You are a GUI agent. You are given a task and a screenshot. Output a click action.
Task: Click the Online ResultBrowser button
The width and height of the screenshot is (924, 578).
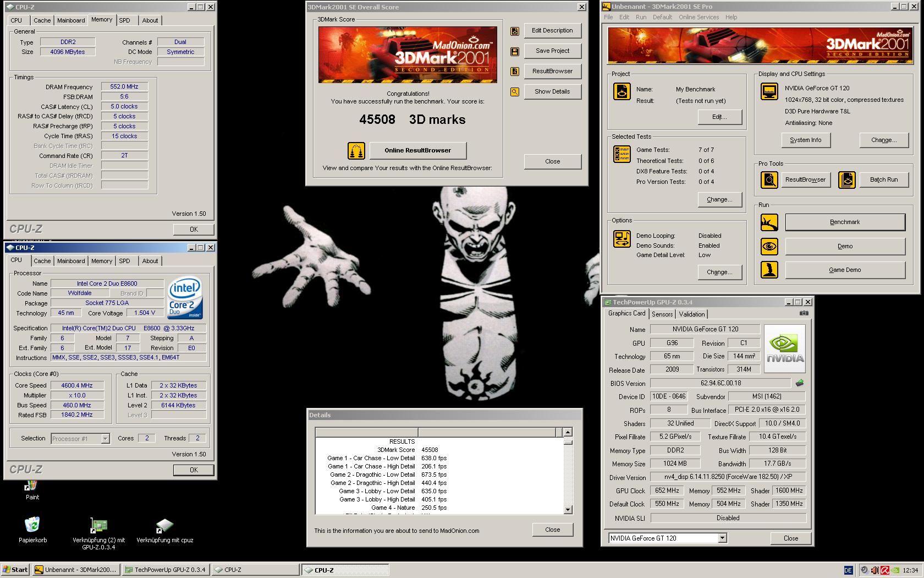tap(418, 150)
